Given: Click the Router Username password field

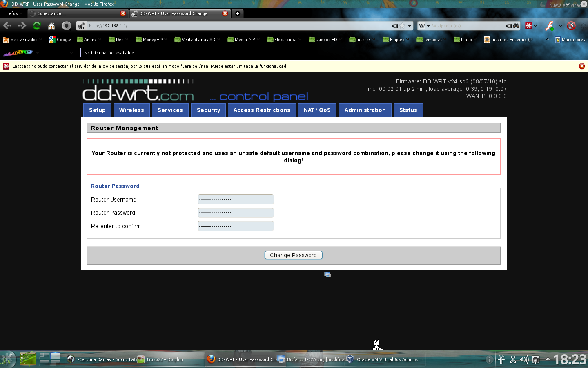Looking at the screenshot, I should (236, 200).
